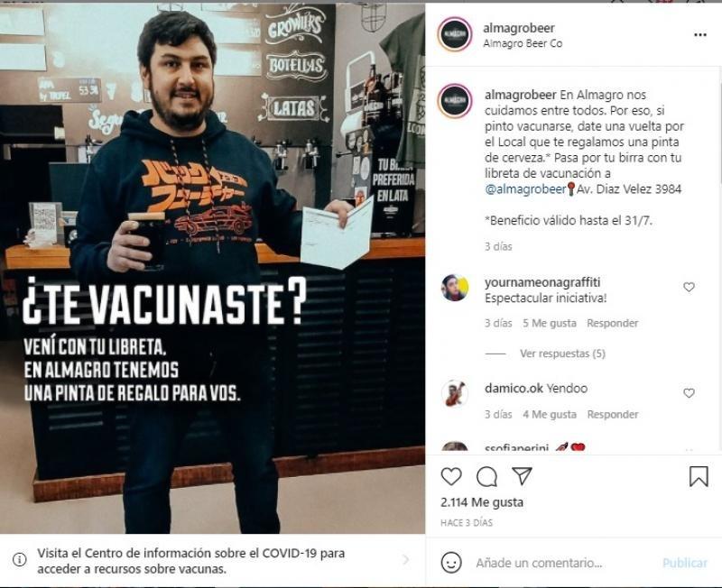
Task: Click the Publicar button
Action: coord(685,563)
